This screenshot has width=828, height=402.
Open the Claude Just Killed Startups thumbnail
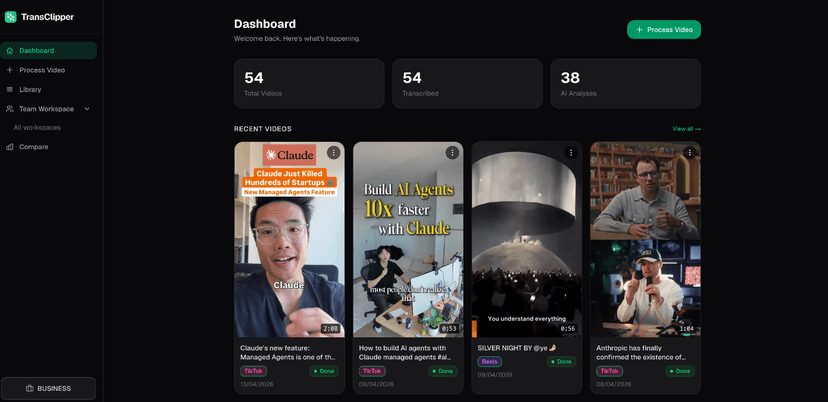289,239
